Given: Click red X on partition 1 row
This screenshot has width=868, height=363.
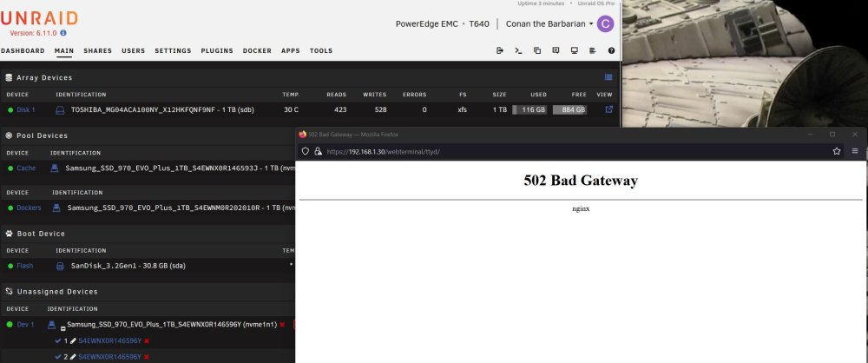Looking at the screenshot, I should click(x=146, y=340).
